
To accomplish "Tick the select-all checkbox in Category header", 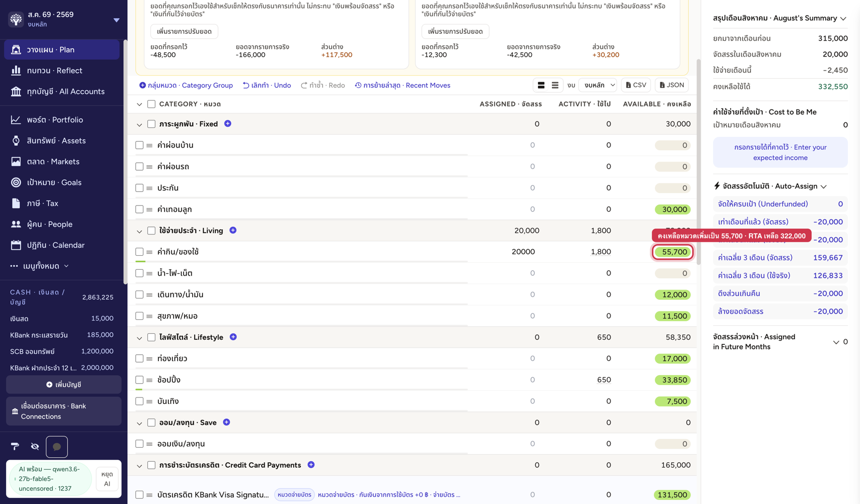I will click(151, 104).
